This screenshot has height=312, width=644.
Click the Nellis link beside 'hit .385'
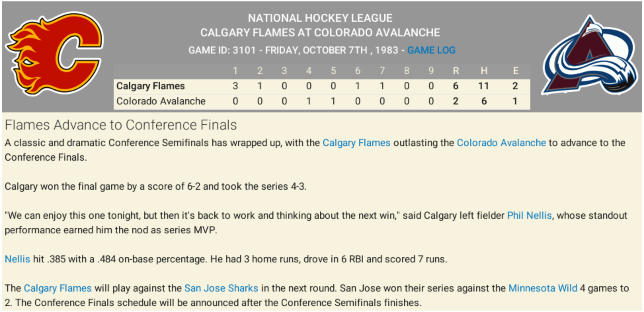click(17, 259)
